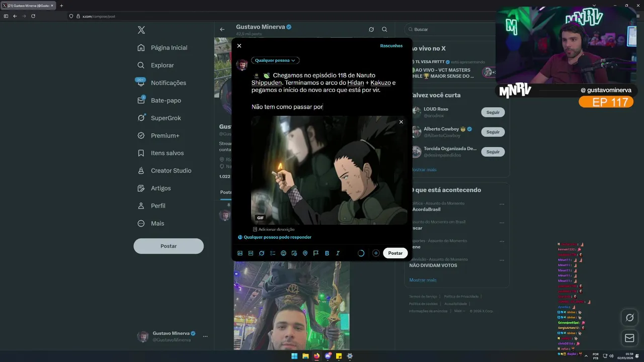Image resolution: width=644 pixels, height=362 pixels.
Task: Click the attached Naruto GIF preview
Action: tap(329, 170)
